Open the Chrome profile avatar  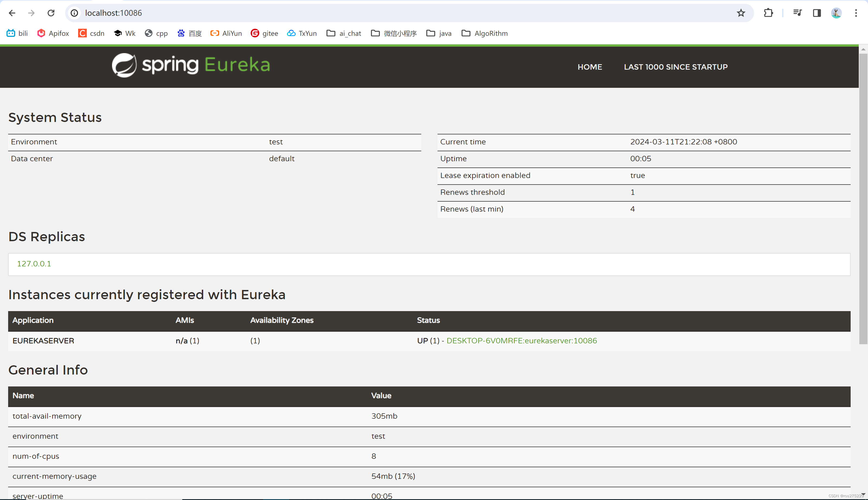(836, 13)
